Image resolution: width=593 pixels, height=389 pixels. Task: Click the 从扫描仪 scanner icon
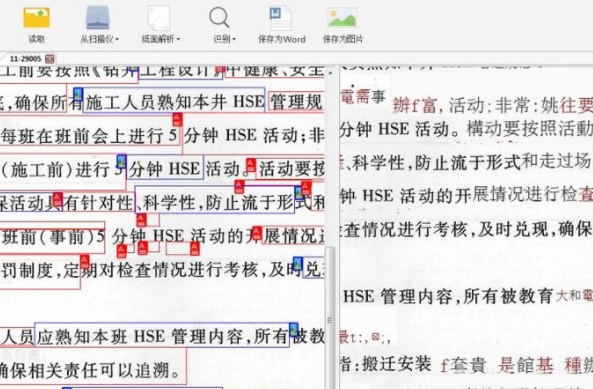pos(98,18)
